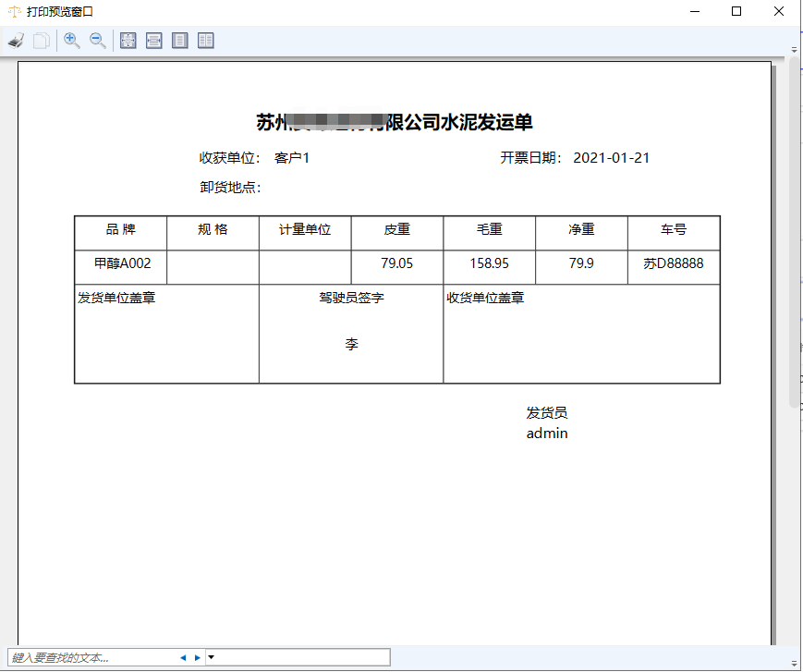Maximize the print preview window
Image resolution: width=803 pixels, height=672 pixels.
pyautogui.click(x=736, y=11)
